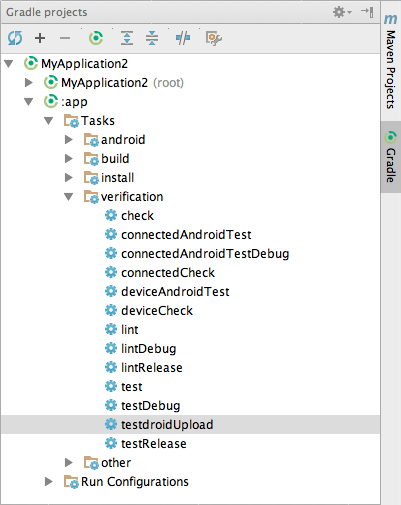Click connectedAndroidTestDebug gear icon
This screenshot has height=505, width=401.
[111, 253]
